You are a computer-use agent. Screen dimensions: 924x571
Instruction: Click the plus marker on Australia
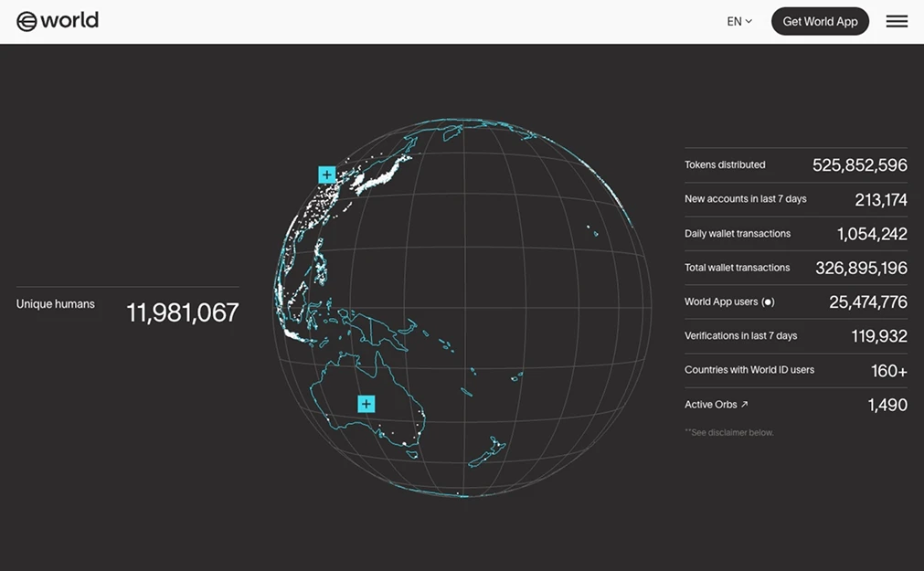[366, 404]
